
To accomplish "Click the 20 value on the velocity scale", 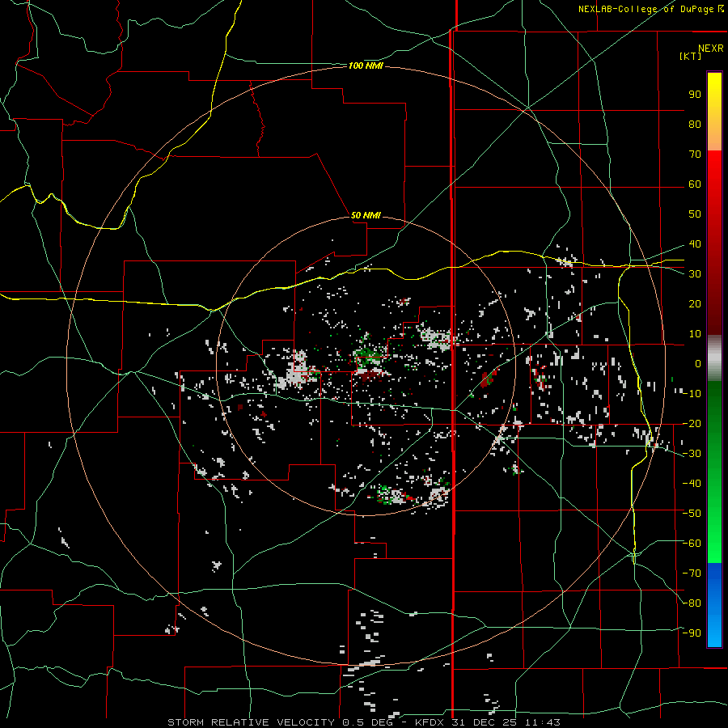I will [695, 304].
